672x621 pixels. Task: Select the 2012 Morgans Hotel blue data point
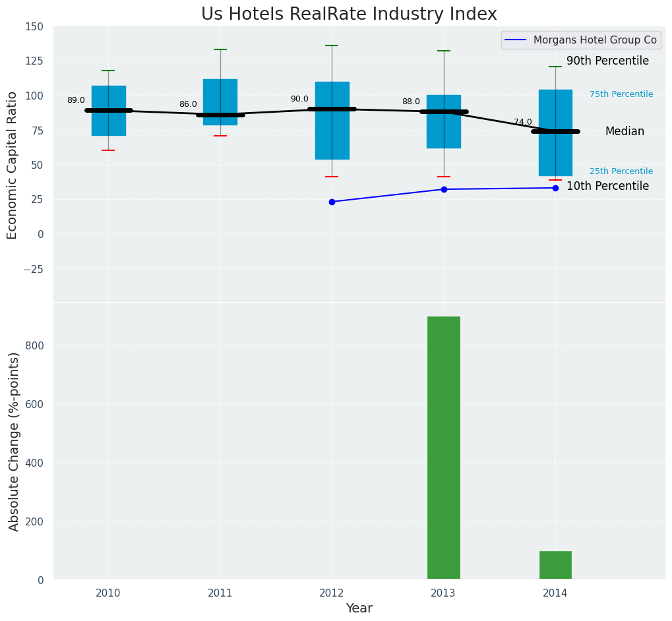[332, 202]
